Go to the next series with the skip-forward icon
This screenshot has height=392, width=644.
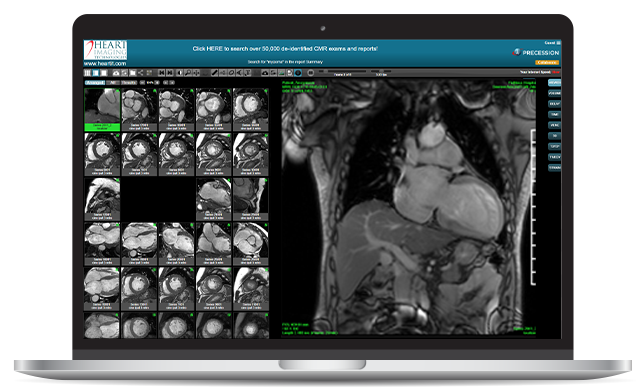click(x=170, y=73)
